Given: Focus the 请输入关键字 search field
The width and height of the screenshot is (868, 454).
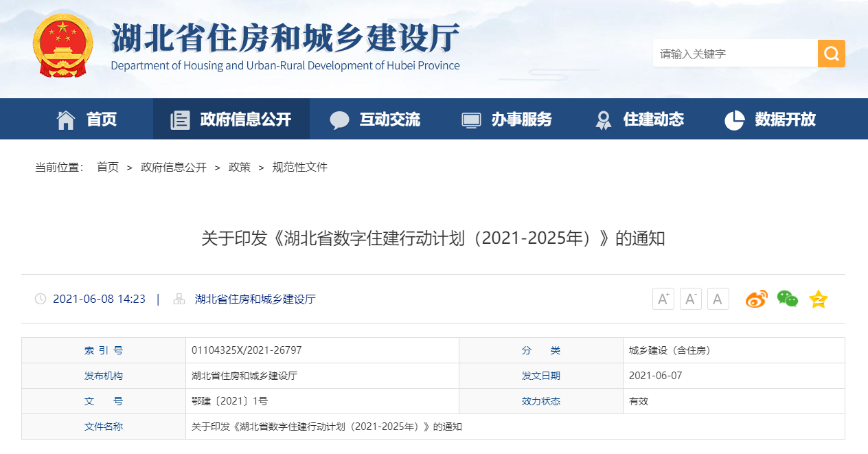Looking at the screenshot, I should pos(735,54).
